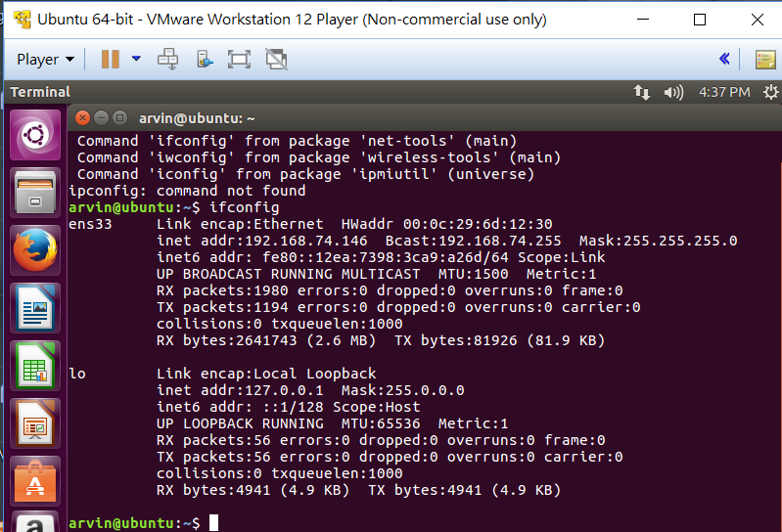Viewport: 782px width, 532px height.
Task: Toggle Unity mode icon
Action: pos(276,60)
